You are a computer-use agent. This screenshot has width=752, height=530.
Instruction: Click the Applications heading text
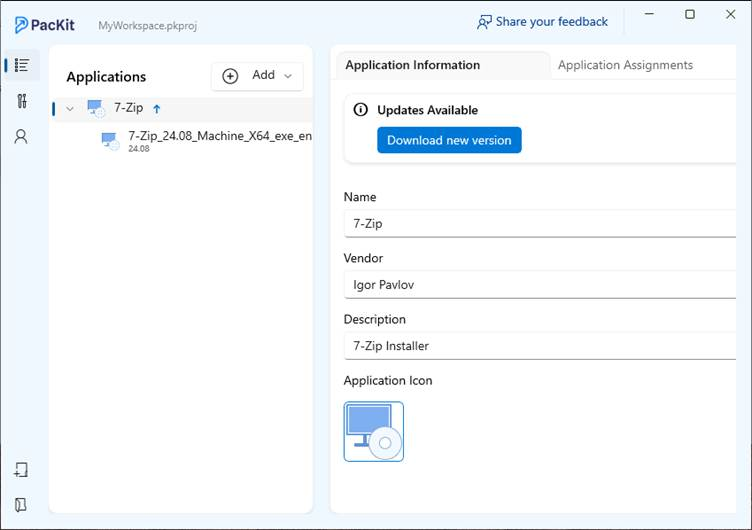coord(106,77)
